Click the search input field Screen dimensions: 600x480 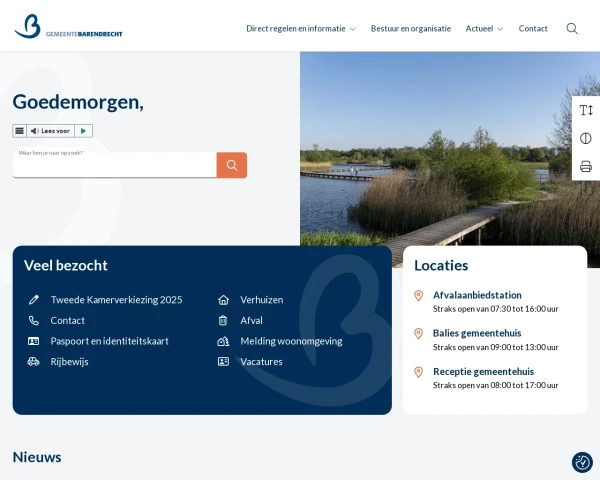tap(114, 166)
